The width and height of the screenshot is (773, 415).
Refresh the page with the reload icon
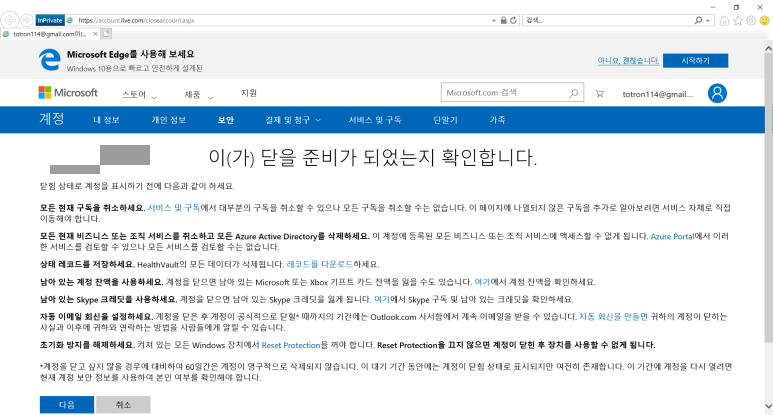click(513, 20)
